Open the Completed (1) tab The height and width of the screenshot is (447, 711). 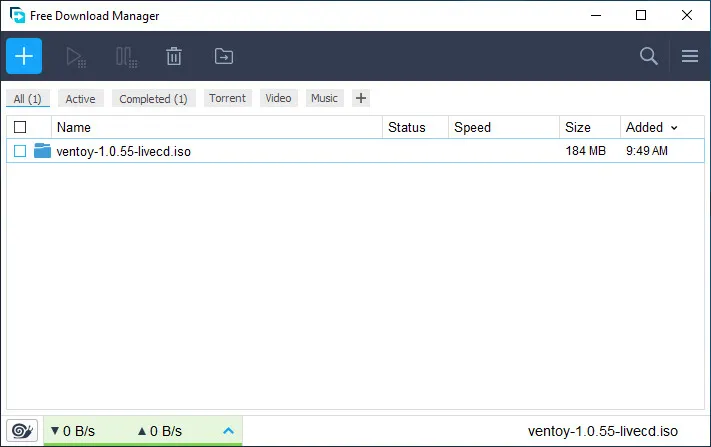153,98
